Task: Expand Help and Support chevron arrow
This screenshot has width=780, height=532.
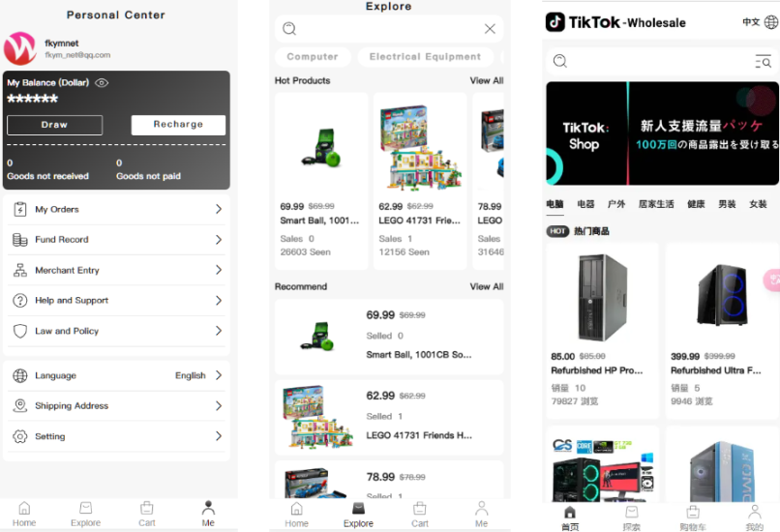Action: click(x=219, y=300)
